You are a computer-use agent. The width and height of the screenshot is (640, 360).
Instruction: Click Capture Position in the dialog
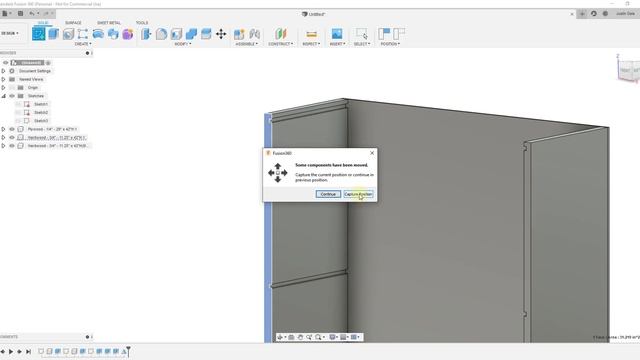pyautogui.click(x=358, y=194)
